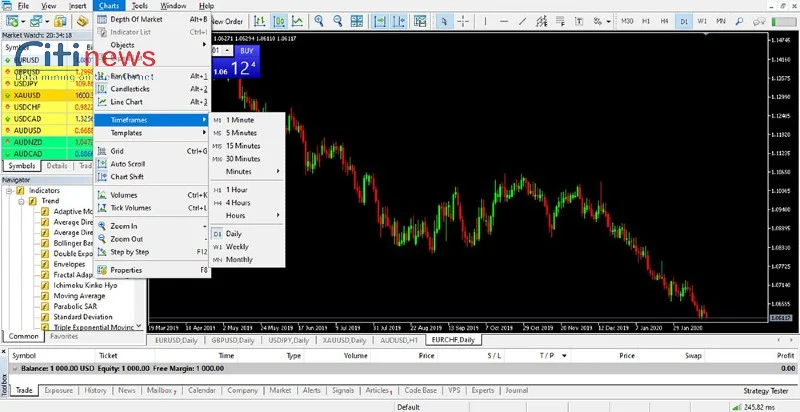Screen dimensions: 800x412
Task: Toggle Volumes in the Charts menu
Action: [x=152, y=195]
